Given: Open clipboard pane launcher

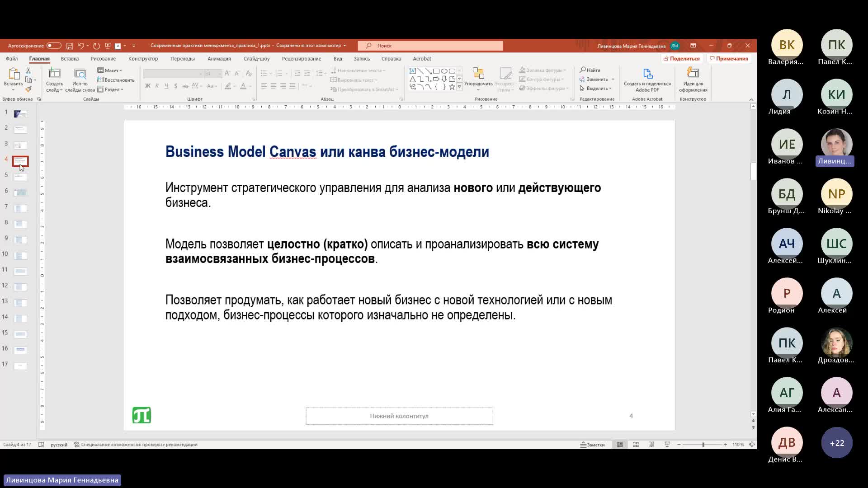Looking at the screenshot, I should [x=39, y=99].
